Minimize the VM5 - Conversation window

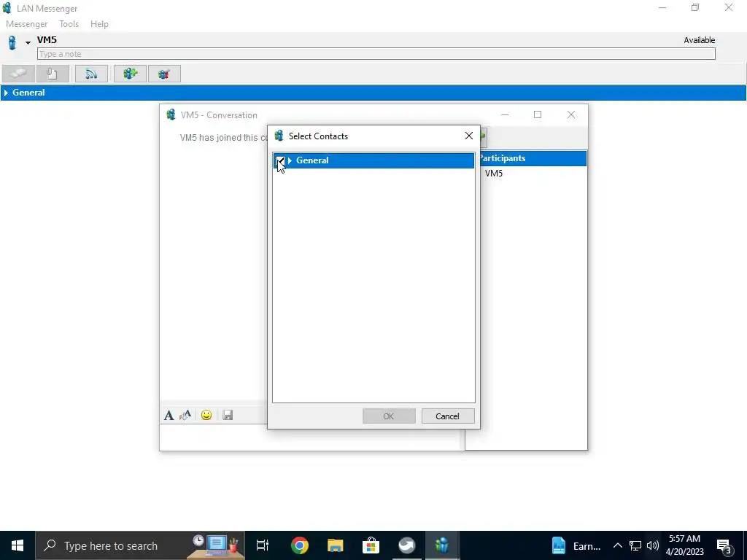505,114
